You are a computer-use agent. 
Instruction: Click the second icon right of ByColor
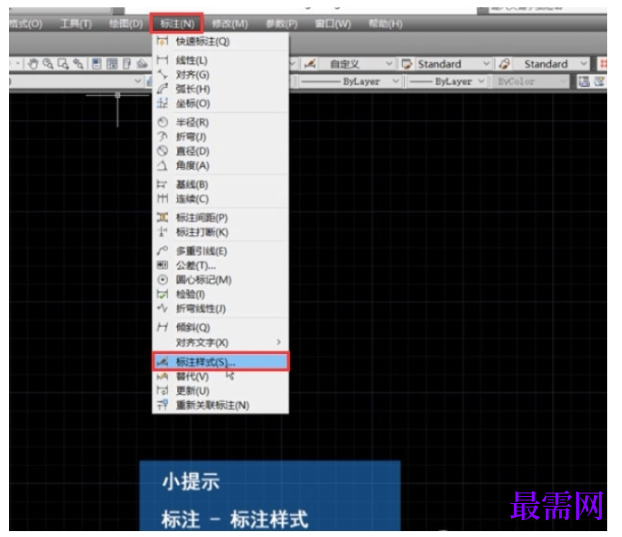pos(599,82)
